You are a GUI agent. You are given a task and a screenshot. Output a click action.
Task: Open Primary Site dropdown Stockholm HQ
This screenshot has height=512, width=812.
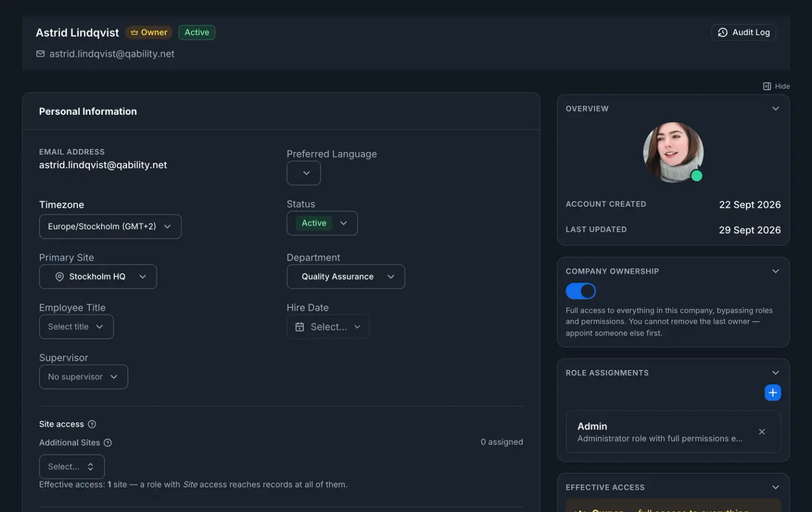98,277
